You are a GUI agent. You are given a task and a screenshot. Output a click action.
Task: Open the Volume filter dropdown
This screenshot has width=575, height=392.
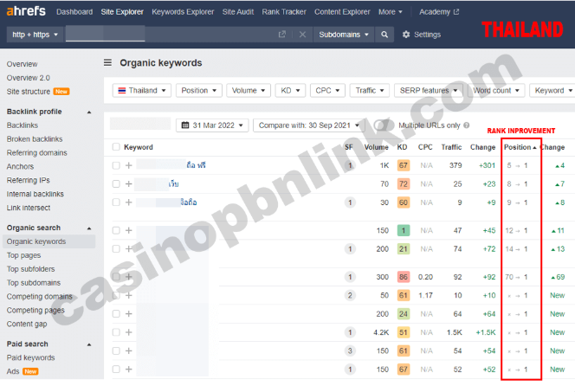[x=249, y=91]
